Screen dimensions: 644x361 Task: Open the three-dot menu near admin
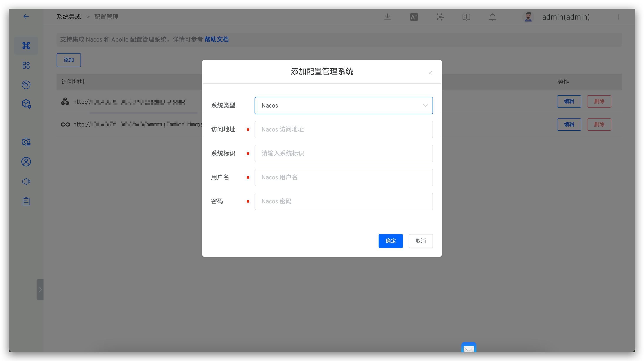point(619,17)
